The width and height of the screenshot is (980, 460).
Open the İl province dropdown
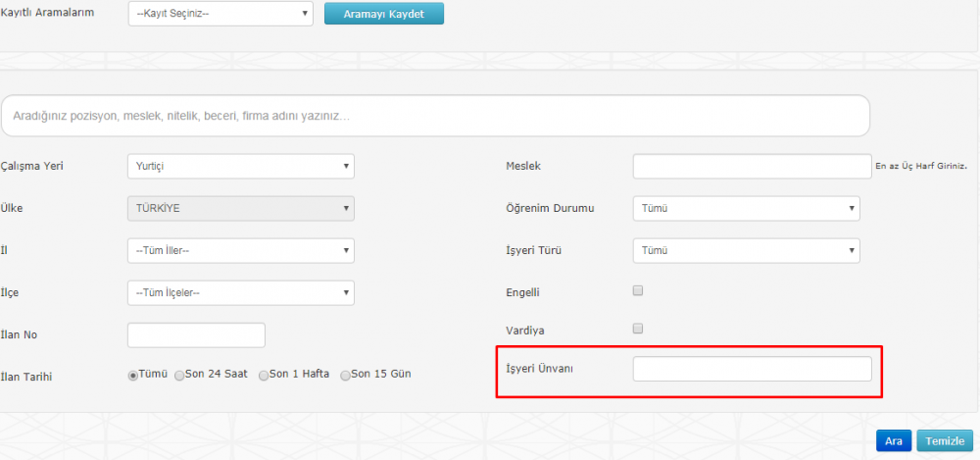(240, 250)
